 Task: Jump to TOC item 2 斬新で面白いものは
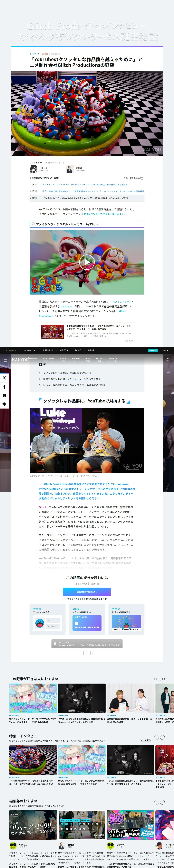(72, 379)
